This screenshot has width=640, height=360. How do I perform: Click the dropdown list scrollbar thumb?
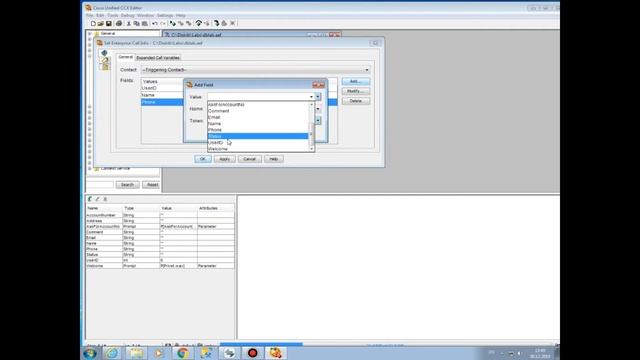[311, 134]
